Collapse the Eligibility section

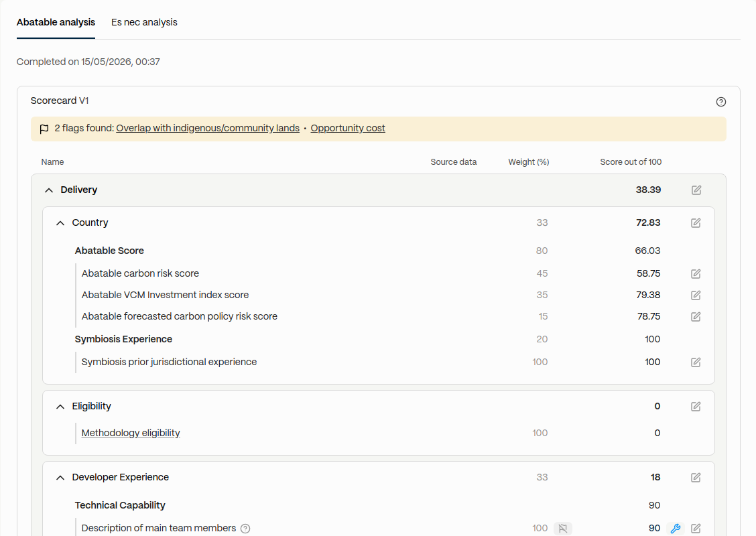coord(60,406)
